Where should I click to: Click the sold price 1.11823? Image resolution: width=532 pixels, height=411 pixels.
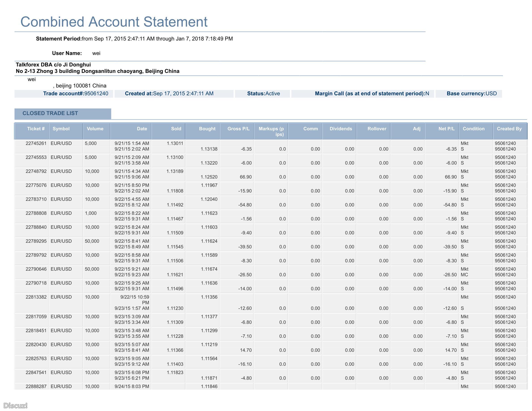(x=175, y=372)
